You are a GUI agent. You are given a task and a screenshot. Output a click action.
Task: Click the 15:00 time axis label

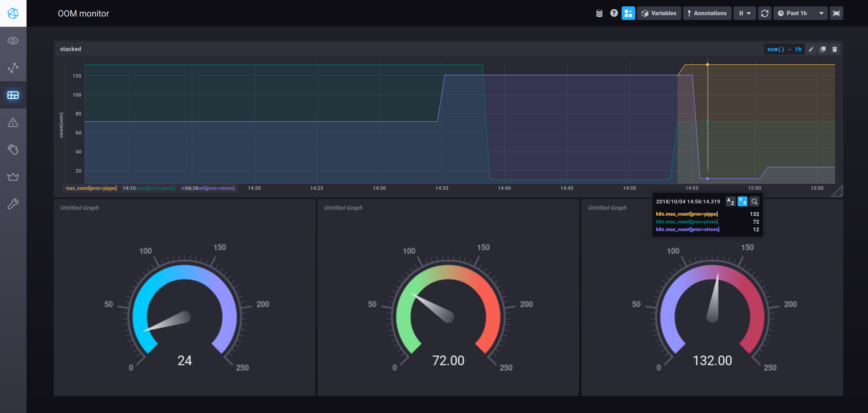pos(754,188)
